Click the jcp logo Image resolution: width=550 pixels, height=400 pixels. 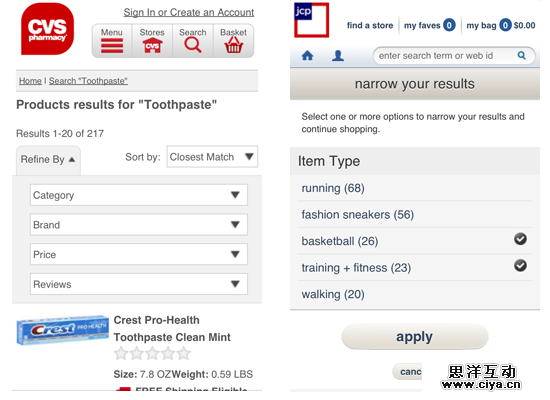311,20
